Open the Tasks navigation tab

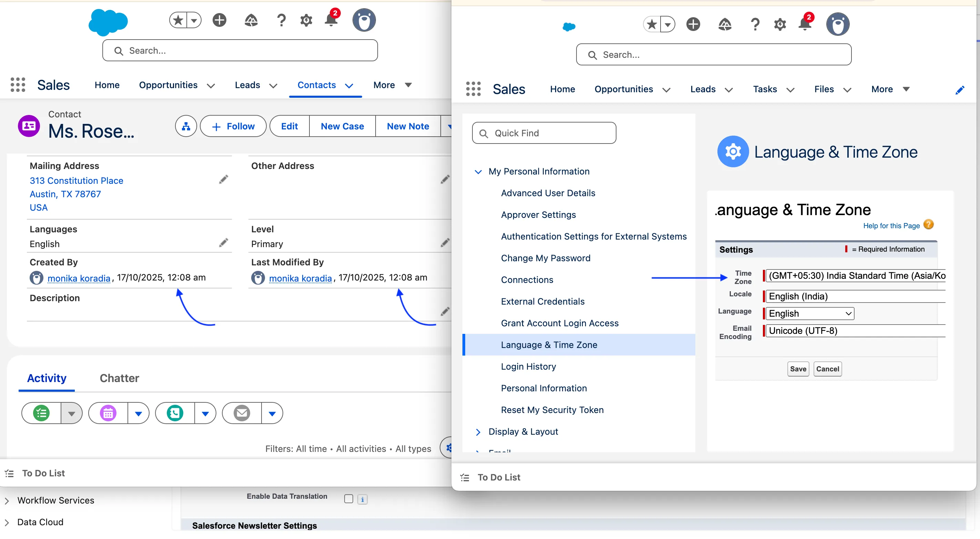[x=765, y=89]
